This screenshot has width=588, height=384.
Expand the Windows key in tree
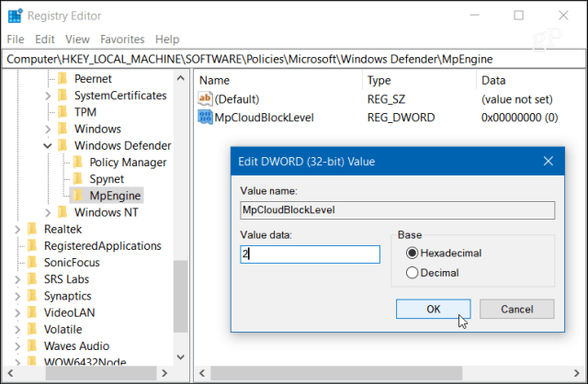point(48,130)
